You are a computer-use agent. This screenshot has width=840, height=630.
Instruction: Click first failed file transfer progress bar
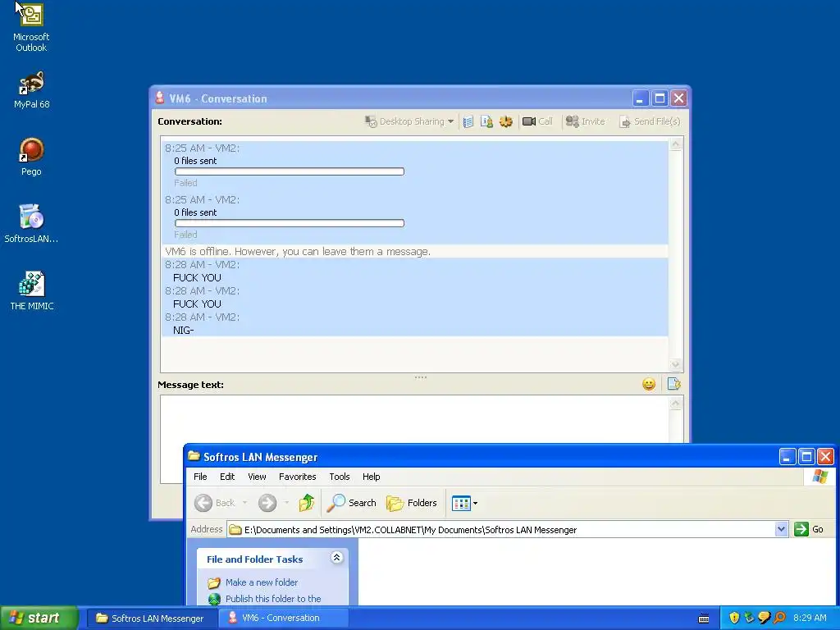290,171
